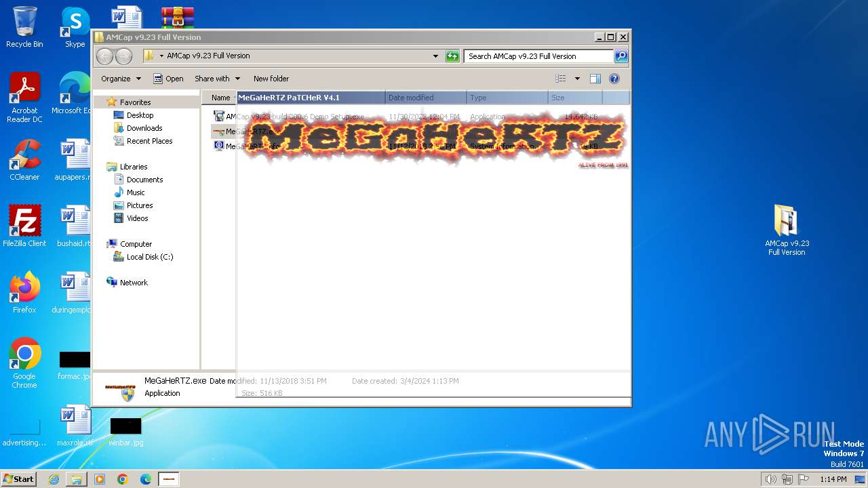This screenshot has width=868, height=488.
Task: Sort files by the Name column
Action: 220,98
